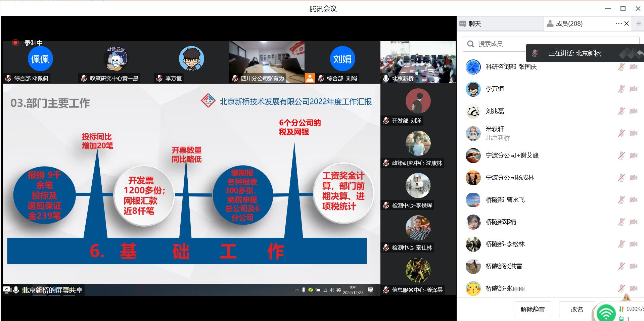Screen dimensions: 644x321
Task: Click avatar of 宁波分公司杨成林
Action: point(473,178)
